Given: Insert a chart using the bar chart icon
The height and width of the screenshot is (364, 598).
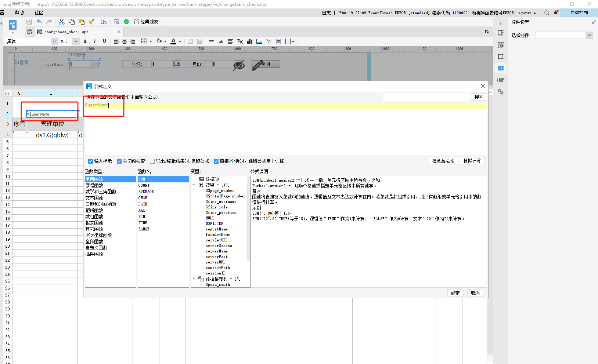Looking at the screenshot, I should click(x=250, y=41).
